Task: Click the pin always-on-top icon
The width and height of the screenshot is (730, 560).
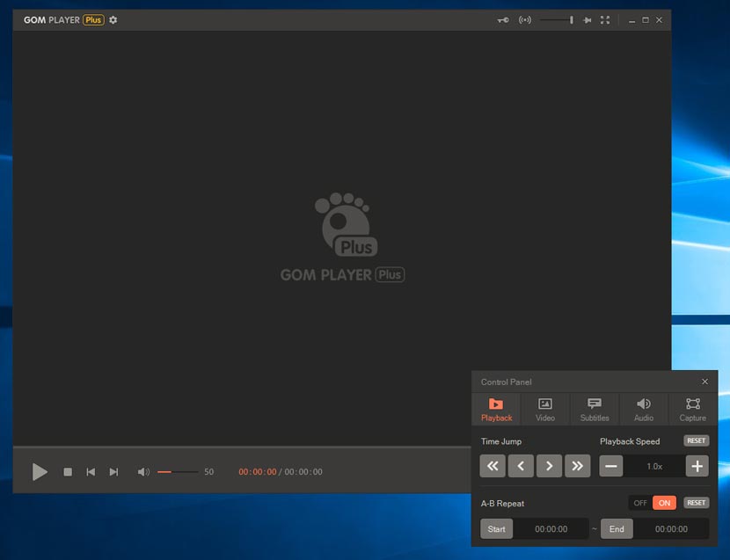Action: (588, 19)
